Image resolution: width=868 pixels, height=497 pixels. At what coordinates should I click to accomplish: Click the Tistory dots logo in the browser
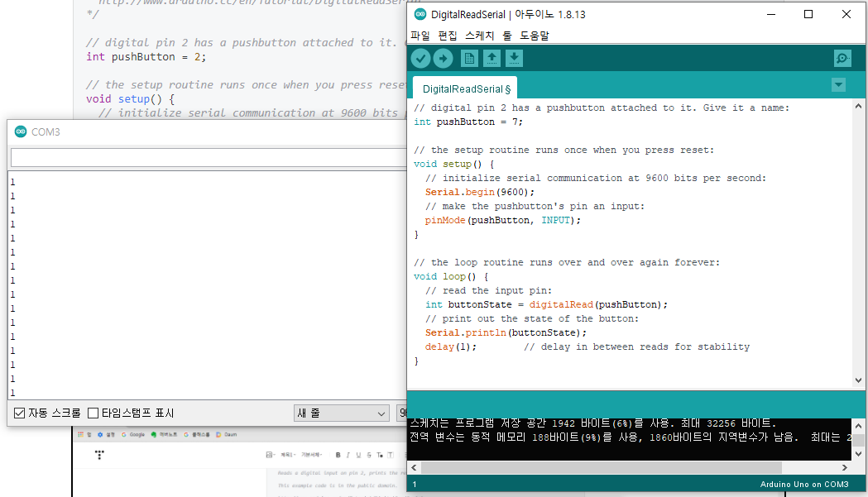(x=99, y=455)
